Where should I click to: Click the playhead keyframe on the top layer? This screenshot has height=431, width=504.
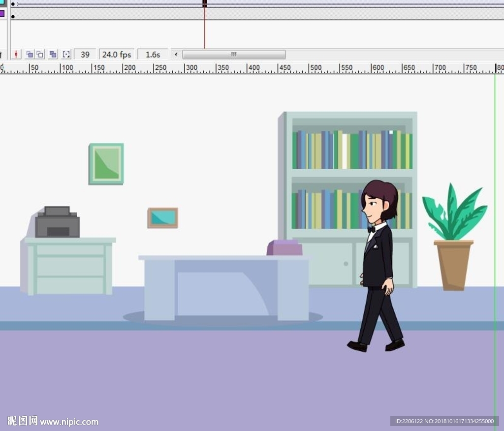[x=205, y=4]
